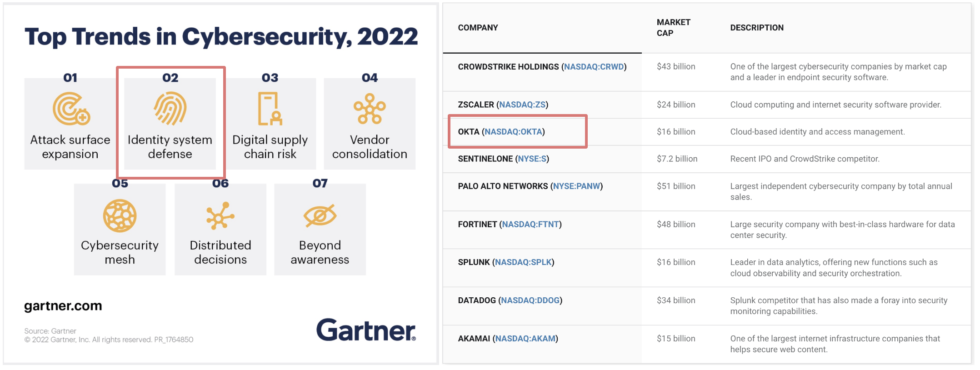
Task: Click the COMPANY column header
Action: click(478, 28)
